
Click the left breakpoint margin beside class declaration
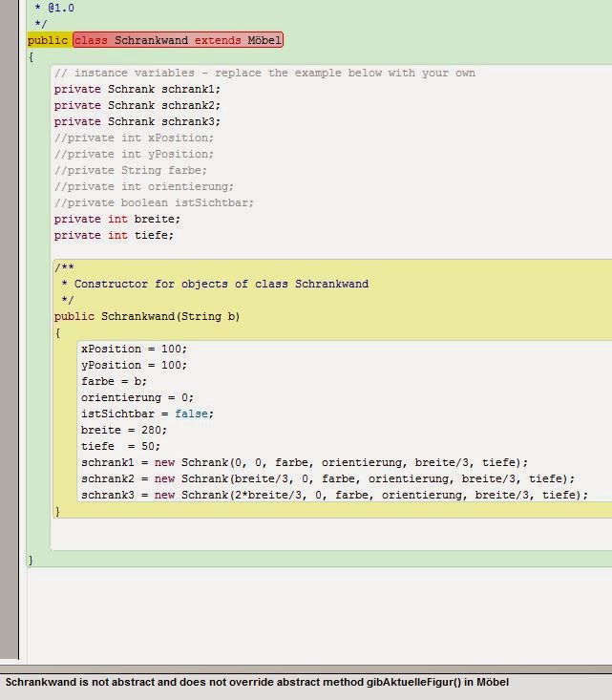(10, 40)
